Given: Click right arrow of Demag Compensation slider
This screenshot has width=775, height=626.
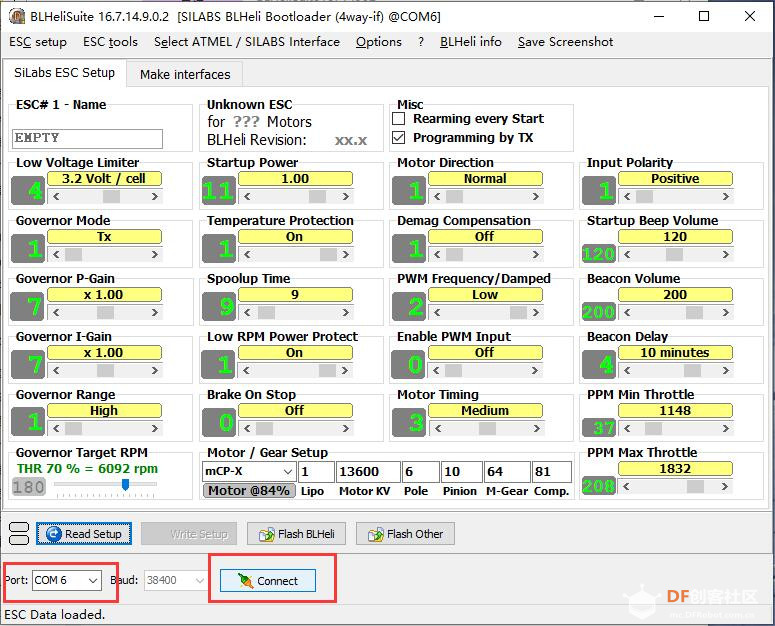Looking at the screenshot, I should point(535,254).
